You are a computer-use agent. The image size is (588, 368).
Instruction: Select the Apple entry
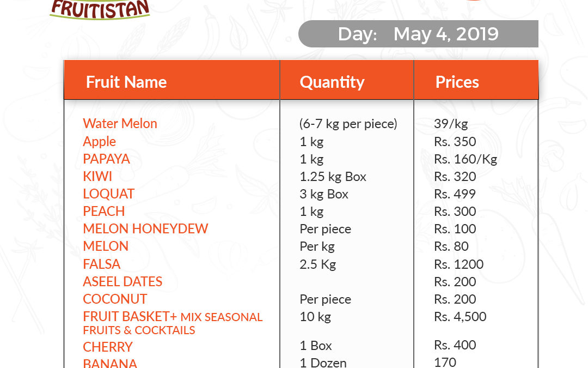pyautogui.click(x=100, y=142)
